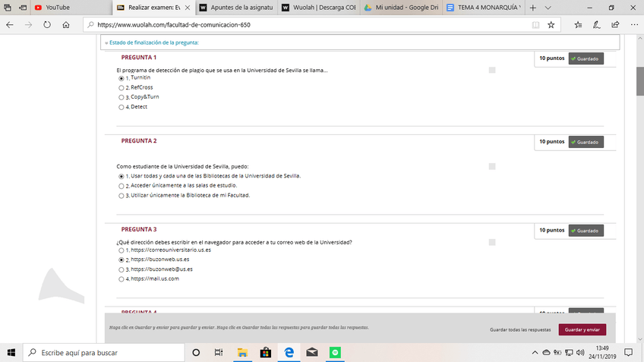Open a new browser tab
This screenshot has width=644, height=362.
[x=532, y=7]
